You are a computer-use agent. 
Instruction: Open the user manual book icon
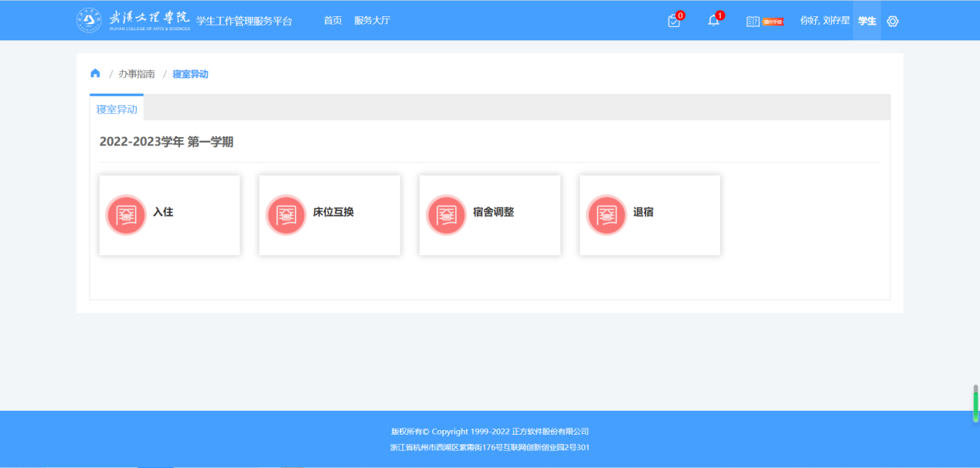pyautogui.click(x=753, y=22)
